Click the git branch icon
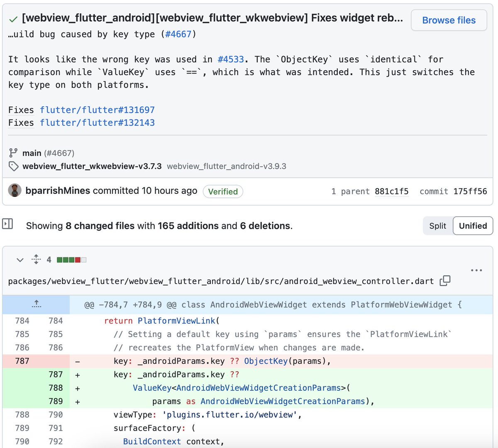The height and width of the screenshot is (448, 498). [x=13, y=153]
